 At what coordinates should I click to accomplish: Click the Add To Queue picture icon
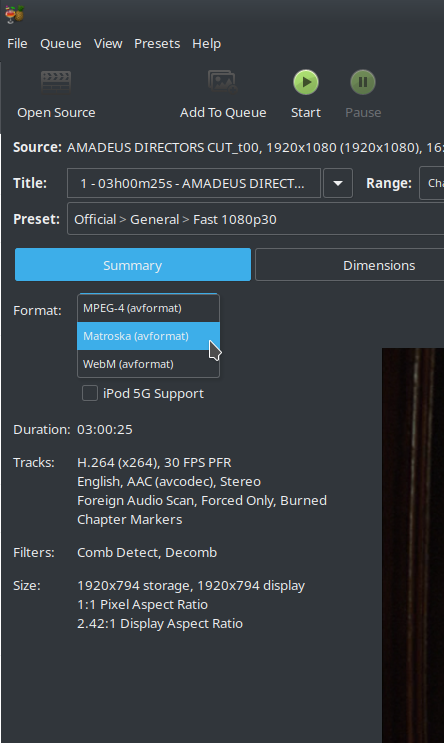[222, 82]
